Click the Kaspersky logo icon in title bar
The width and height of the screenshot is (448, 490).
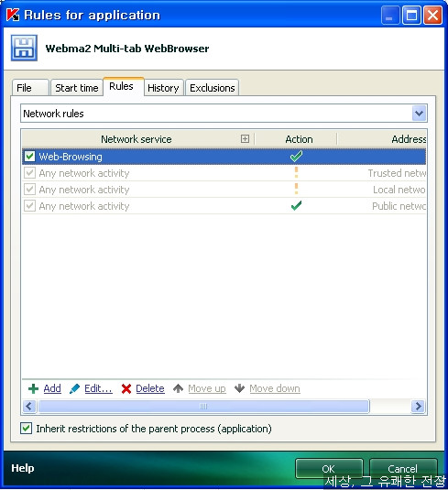(x=13, y=15)
